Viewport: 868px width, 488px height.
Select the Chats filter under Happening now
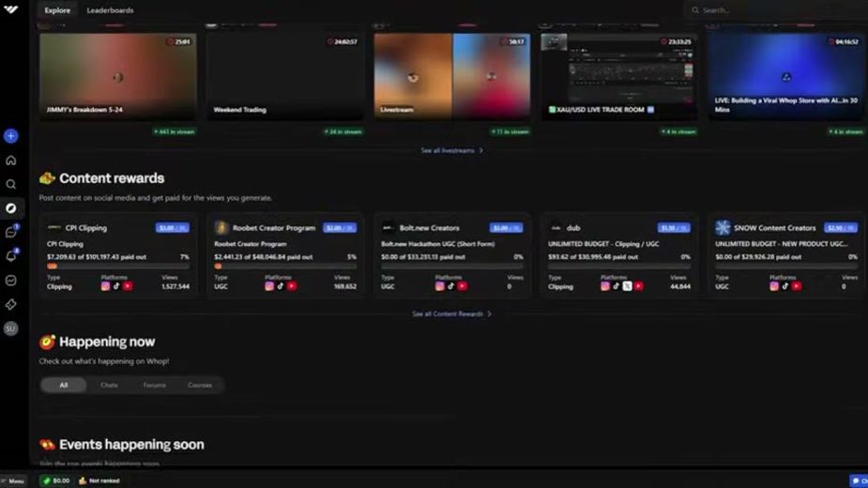coord(109,385)
